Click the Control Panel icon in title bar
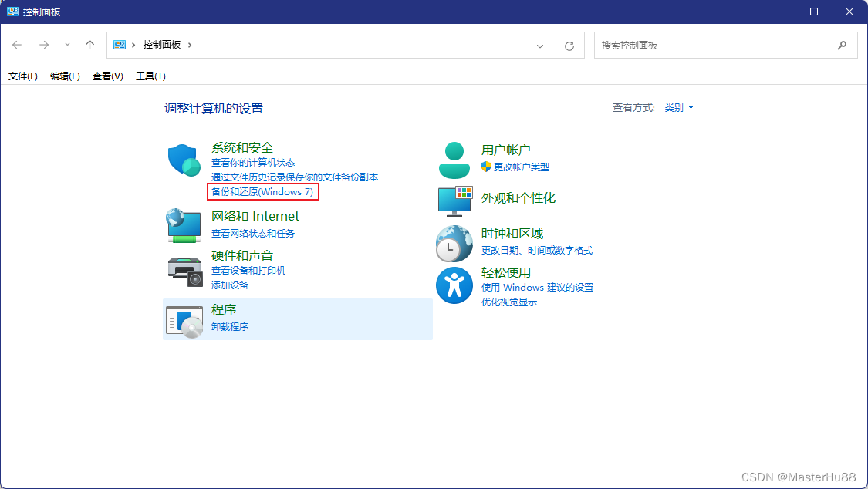The height and width of the screenshot is (489, 868). [13, 12]
